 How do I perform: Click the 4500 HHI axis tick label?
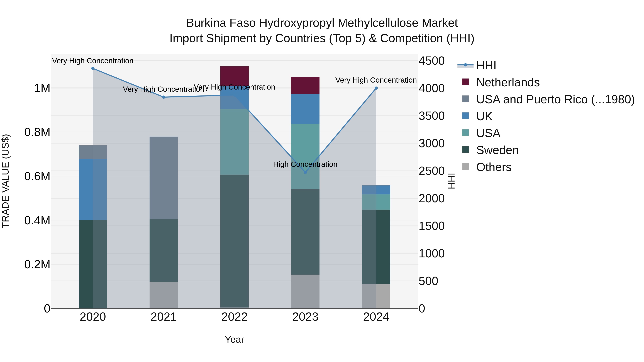tap(432, 61)
